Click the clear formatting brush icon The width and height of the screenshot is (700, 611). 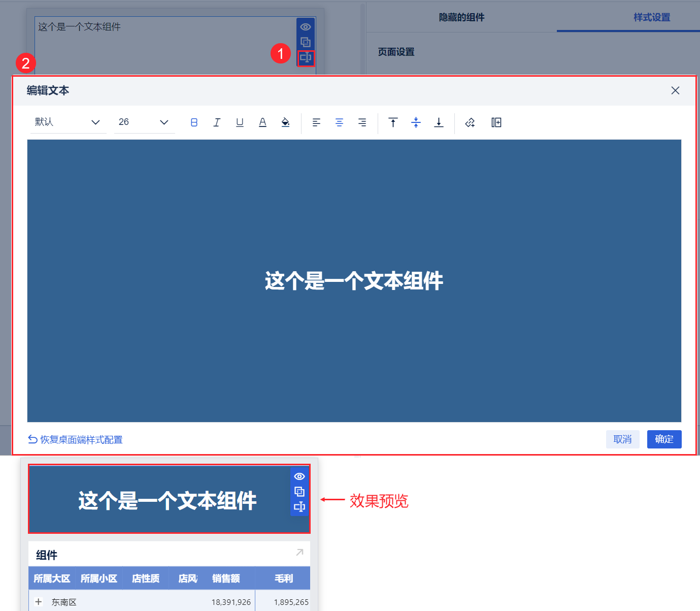(x=470, y=122)
